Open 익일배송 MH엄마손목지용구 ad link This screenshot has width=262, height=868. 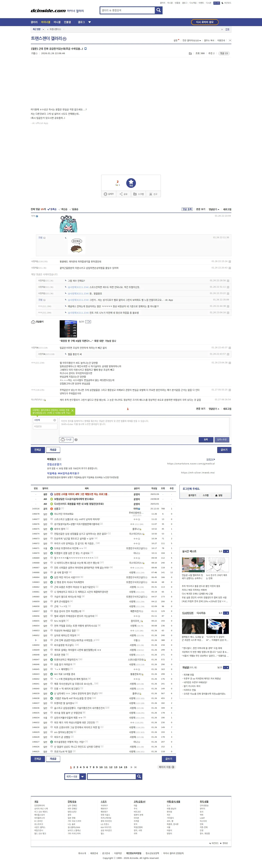[63, 473]
